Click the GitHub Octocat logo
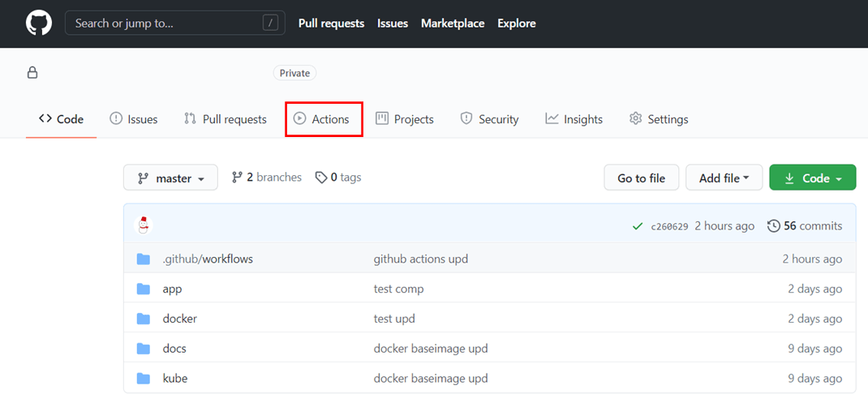Viewport: 868px width, 407px height. point(39,24)
